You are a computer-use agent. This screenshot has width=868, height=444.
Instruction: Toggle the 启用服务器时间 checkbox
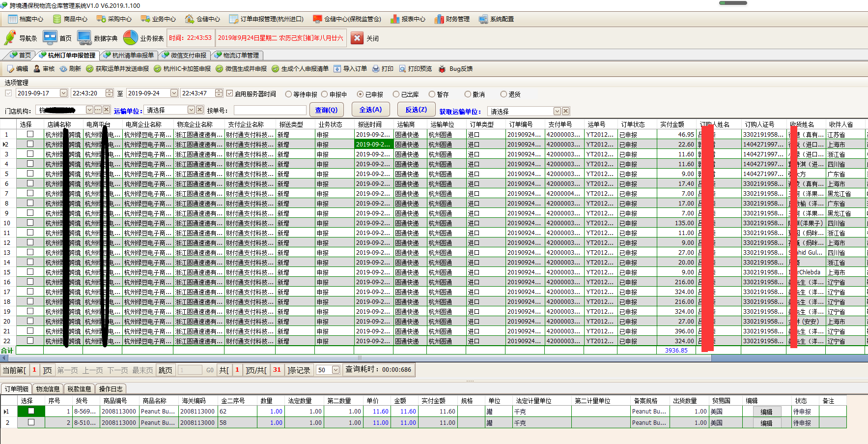229,93
